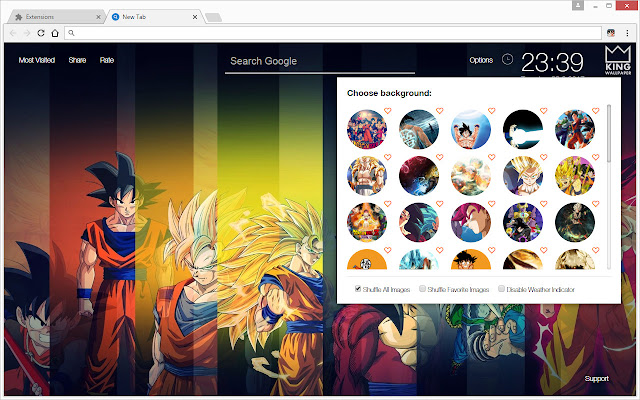Select the second background in third row
640x400 pixels.
click(419, 222)
